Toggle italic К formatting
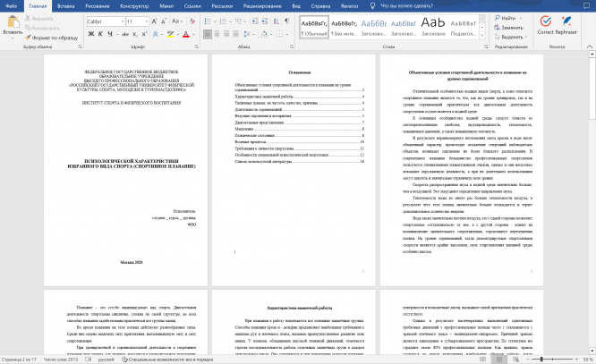This screenshot has height=364, width=596. [x=100, y=34]
